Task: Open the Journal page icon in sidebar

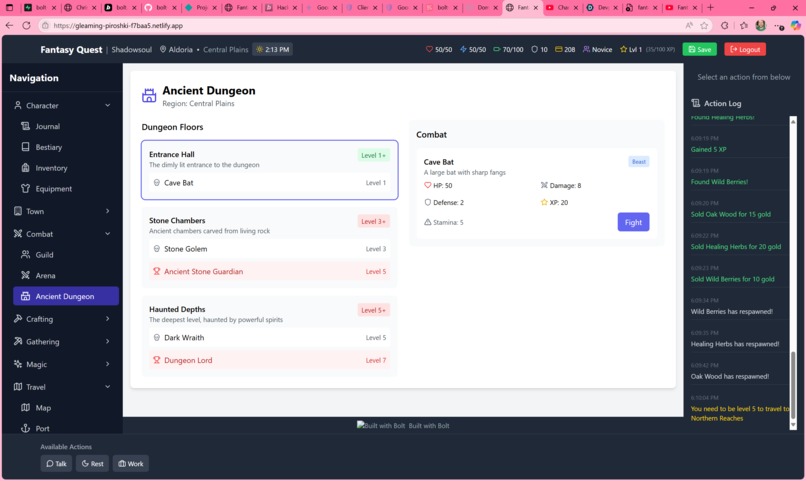Action: (25, 126)
